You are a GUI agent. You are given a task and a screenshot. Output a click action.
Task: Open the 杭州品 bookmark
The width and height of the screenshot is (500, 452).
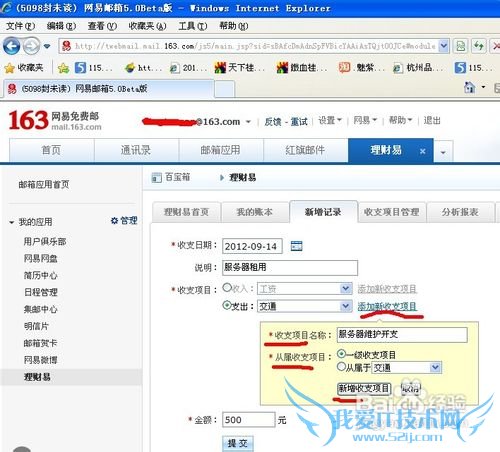(x=418, y=68)
